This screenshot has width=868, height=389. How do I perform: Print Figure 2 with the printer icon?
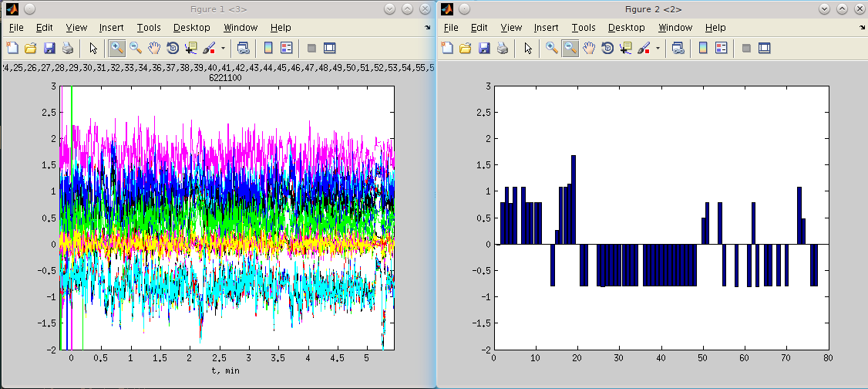pos(503,48)
